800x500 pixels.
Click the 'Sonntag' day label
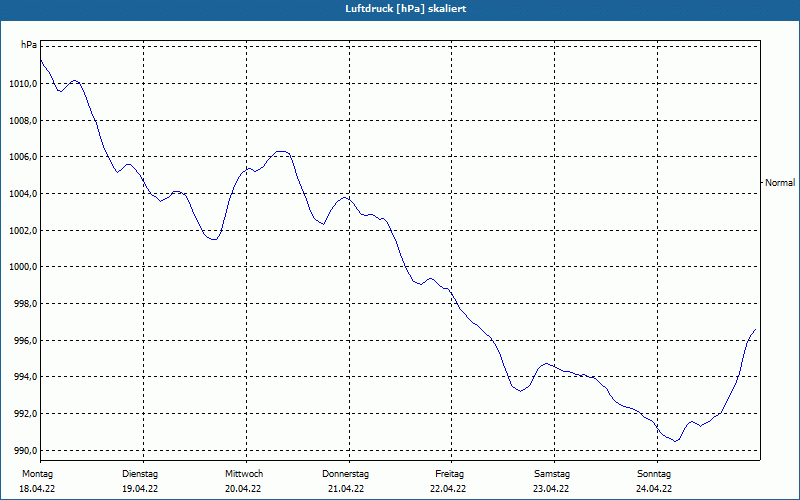tap(654, 474)
